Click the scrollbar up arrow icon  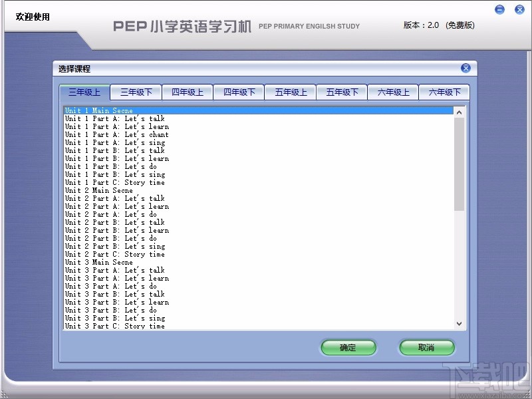pos(460,112)
